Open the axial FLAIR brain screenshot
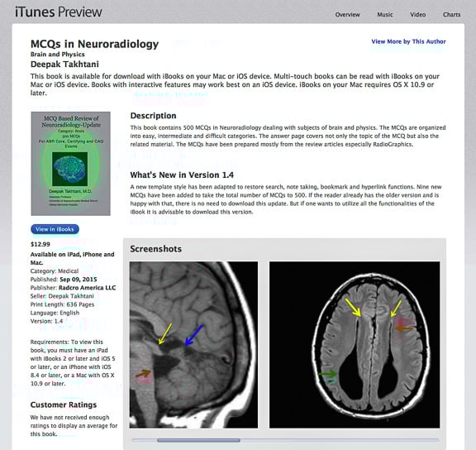This screenshot has height=450, width=476. (355, 345)
